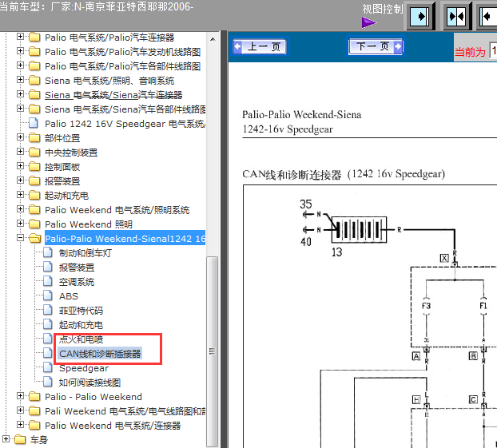Viewport: 497px width, 448px height.
Task: Expand Siena 电气系统/Siena汽车连接器 node
Action: (20, 93)
